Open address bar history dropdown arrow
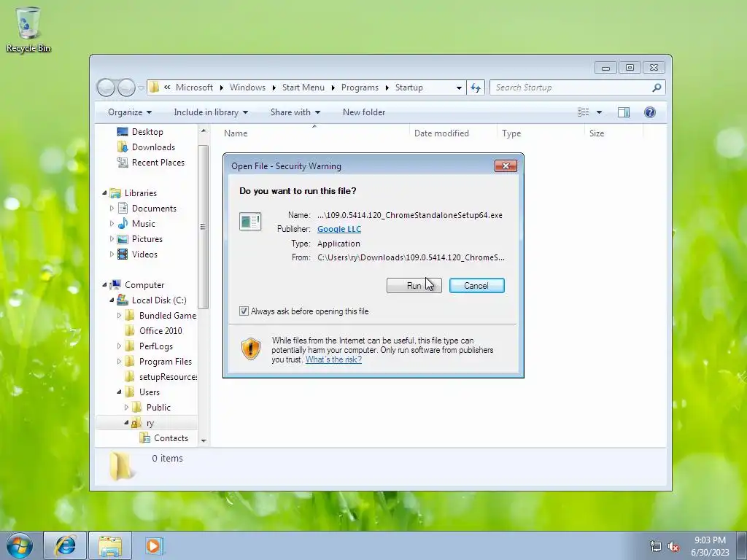747x560 pixels. pos(459,87)
